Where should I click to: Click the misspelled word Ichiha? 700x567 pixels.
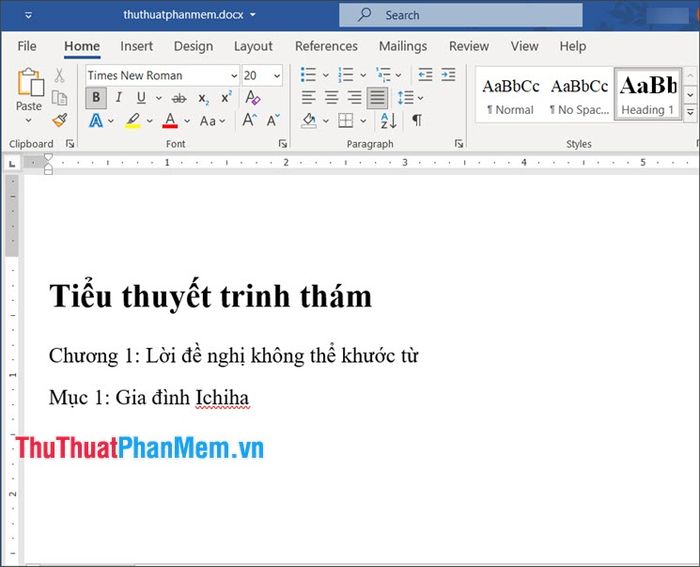point(222,397)
